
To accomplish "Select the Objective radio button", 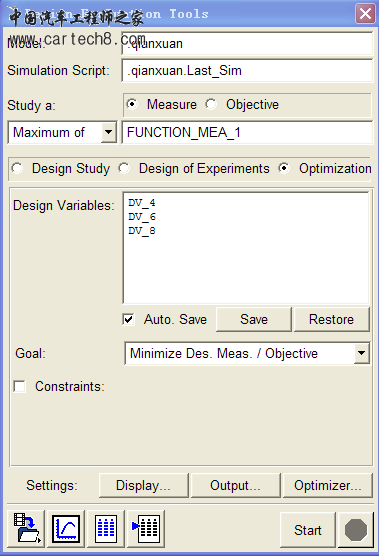I will point(211,104).
